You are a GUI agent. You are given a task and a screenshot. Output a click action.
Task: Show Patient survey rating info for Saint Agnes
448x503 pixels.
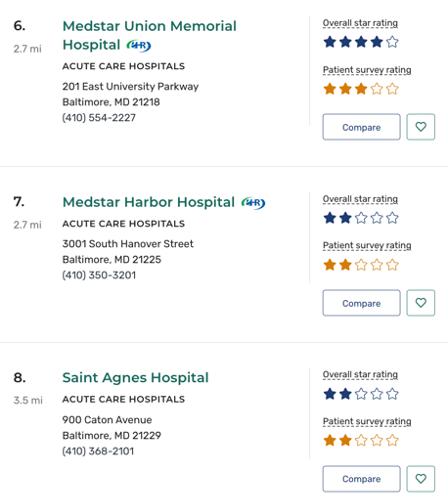(367, 421)
